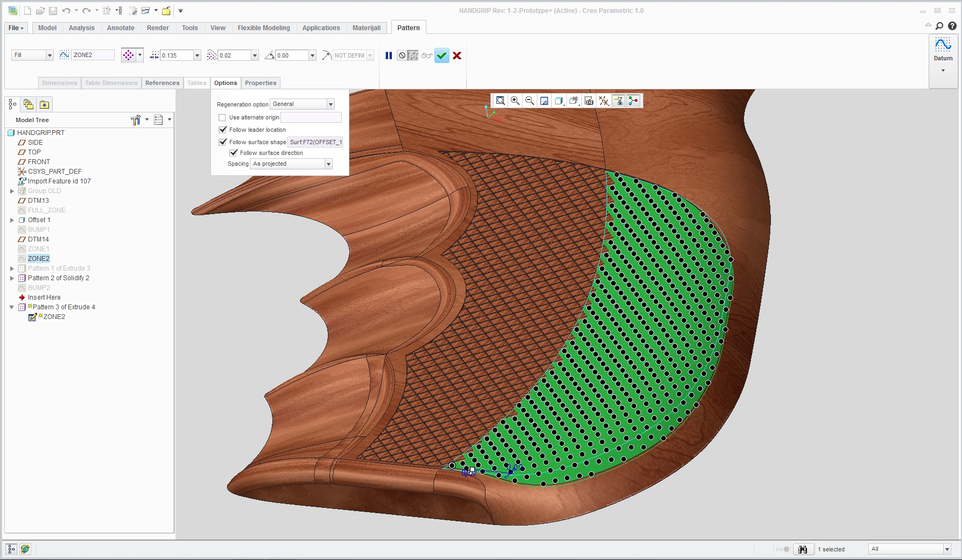
Task: Open the Saved Orientations named views icon
Action: (x=574, y=101)
